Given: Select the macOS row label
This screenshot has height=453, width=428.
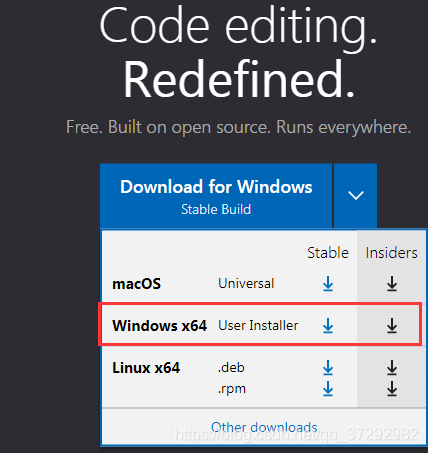Looking at the screenshot, I should click(x=137, y=284).
